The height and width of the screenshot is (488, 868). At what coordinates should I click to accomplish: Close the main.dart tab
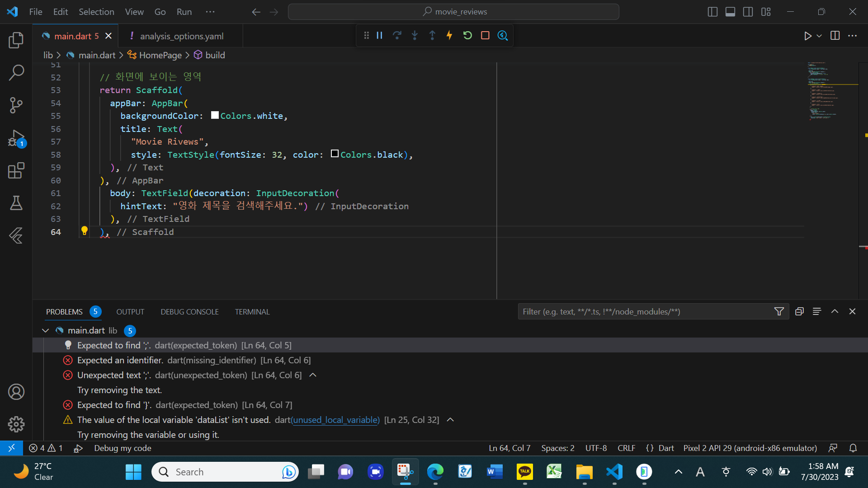point(108,36)
